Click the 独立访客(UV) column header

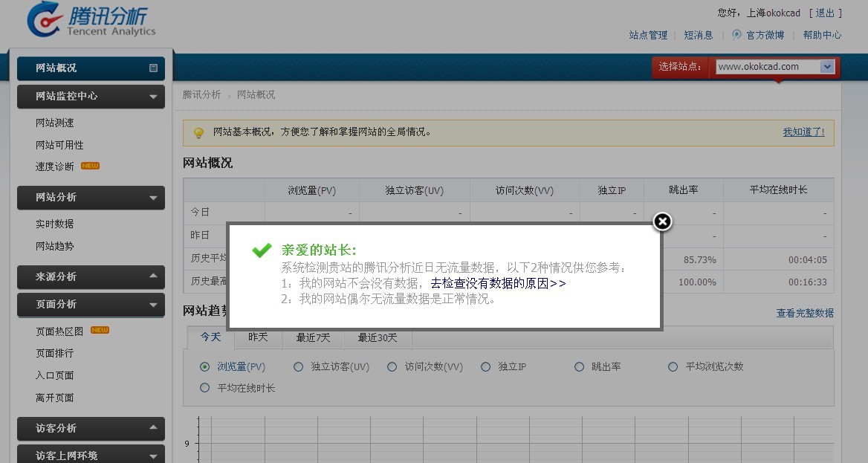pyautogui.click(x=415, y=190)
